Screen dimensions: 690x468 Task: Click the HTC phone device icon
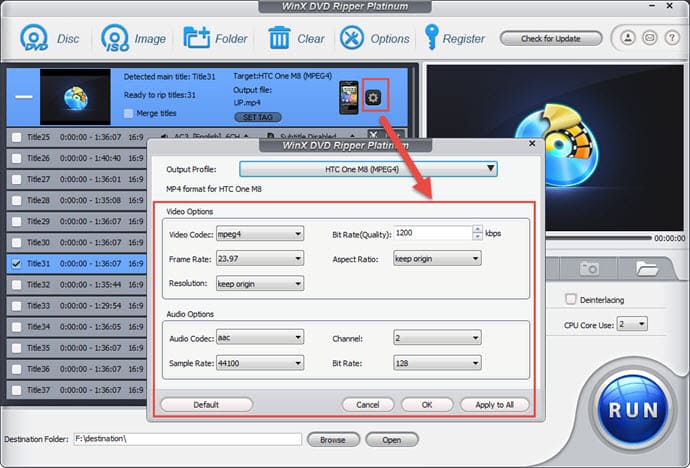(x=349, y=97)
